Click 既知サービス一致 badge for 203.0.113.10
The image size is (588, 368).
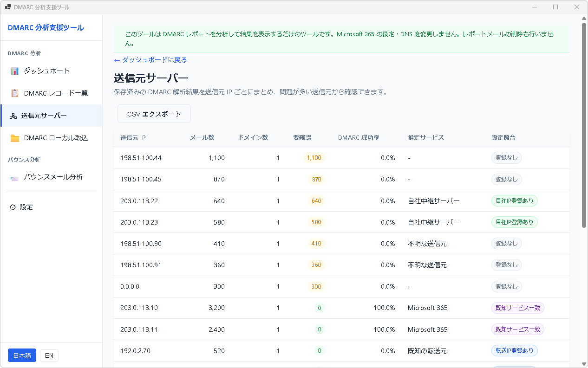pyautogui.click(x=518, y=308)
